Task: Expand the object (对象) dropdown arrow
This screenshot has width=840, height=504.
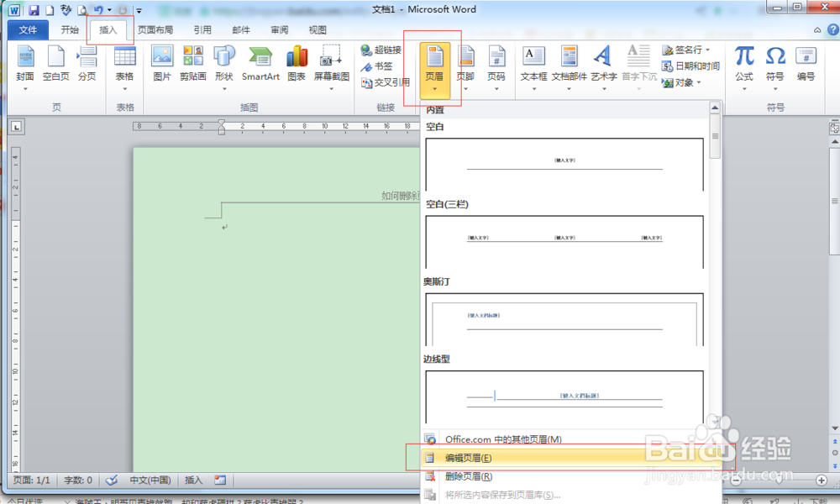Action: [699, 82]
